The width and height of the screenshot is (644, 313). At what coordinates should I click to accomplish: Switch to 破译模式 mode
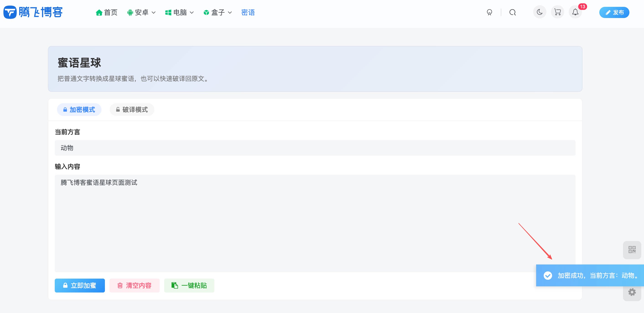click(132, 109)
